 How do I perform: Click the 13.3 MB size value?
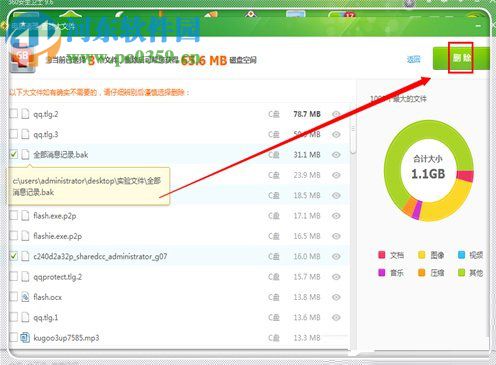tap(307, 338)
